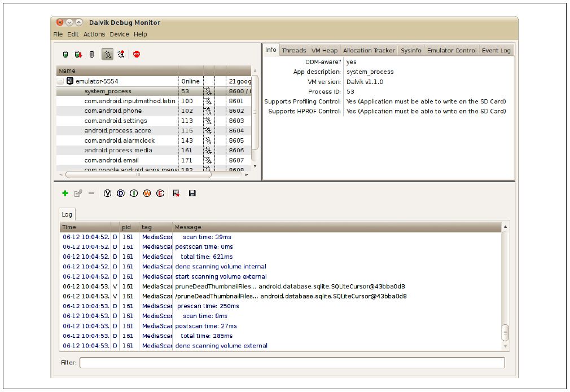Select the Log tab

tap(67, 214)
